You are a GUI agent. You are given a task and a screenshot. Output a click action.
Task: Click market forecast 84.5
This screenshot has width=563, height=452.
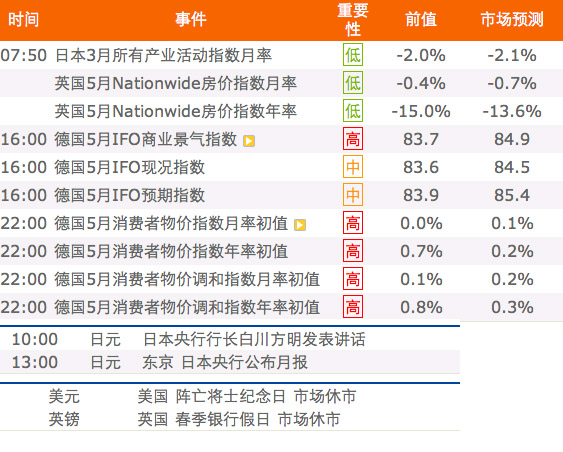[512, 167]
